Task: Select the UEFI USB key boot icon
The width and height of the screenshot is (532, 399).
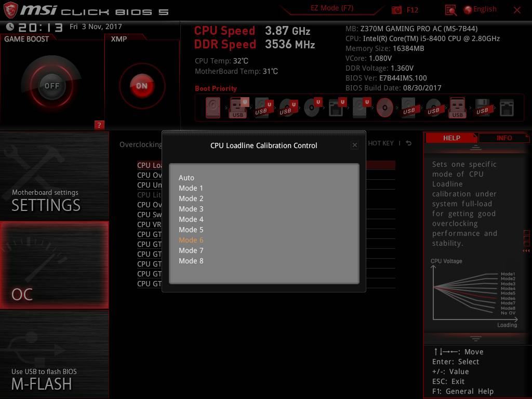Action: click(x=238, y=108)
